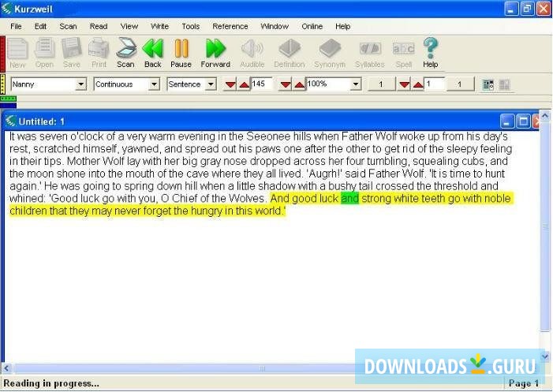Open the Read menu
553x392 pixels.
[99, 27]
